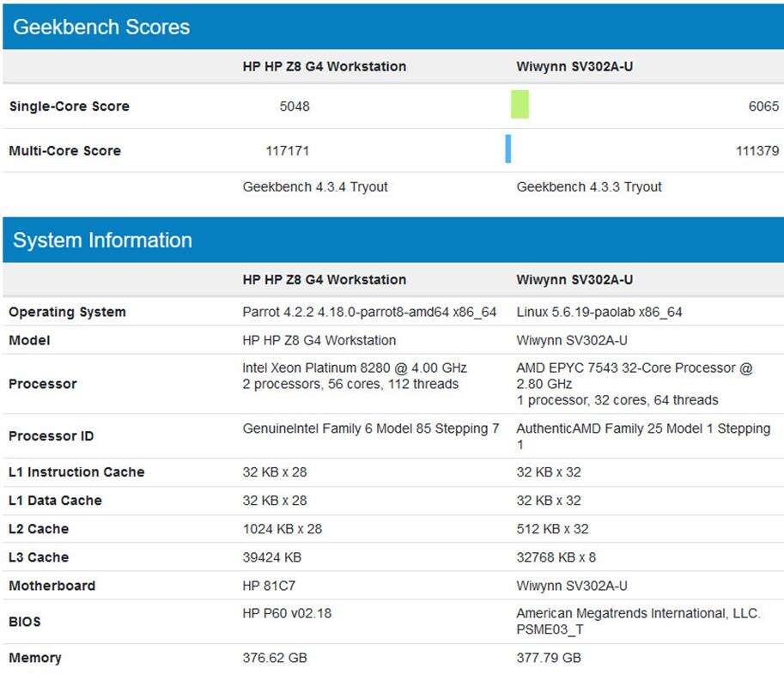Viewport: 784px width, 687px height.
Task: Click the Geekbench Scores section header
Action: (101, 27)
